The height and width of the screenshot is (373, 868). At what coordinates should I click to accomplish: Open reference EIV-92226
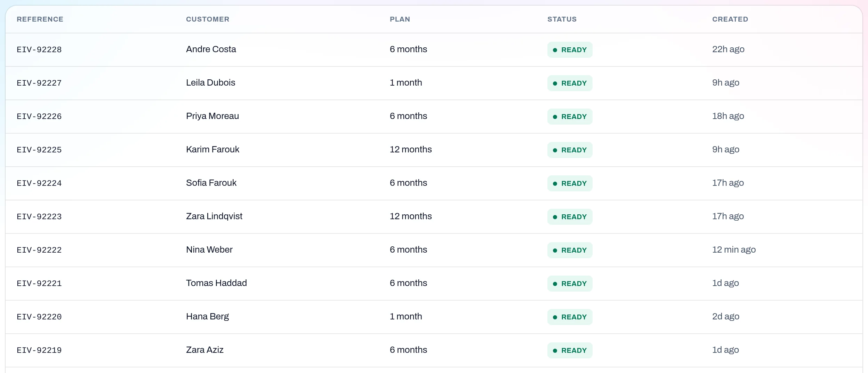pos(39,117)
